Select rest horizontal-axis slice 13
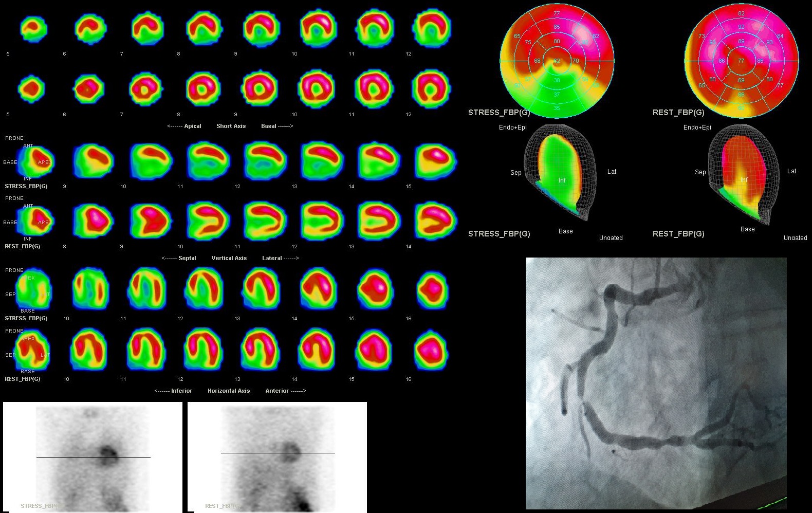 click(261, 350)
